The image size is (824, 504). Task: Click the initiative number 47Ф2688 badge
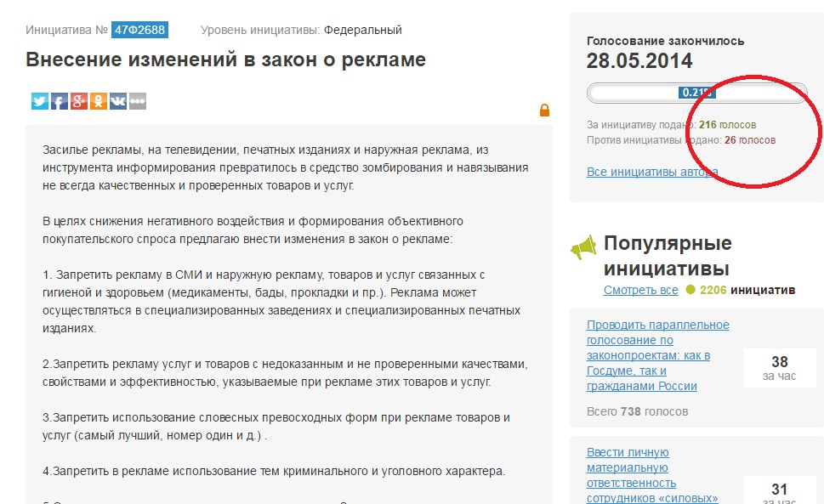(139, 30)
